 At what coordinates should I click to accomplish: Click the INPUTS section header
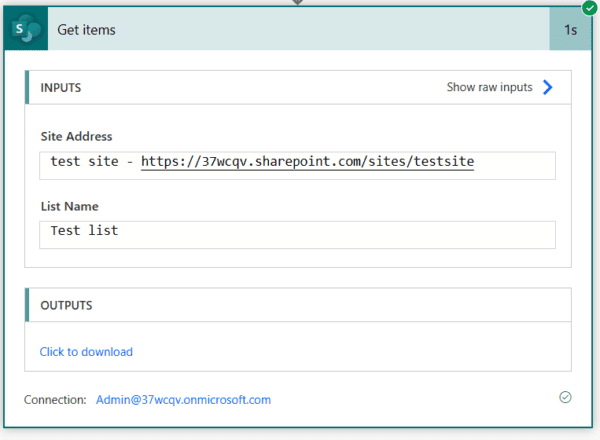[x=61, y=87]
